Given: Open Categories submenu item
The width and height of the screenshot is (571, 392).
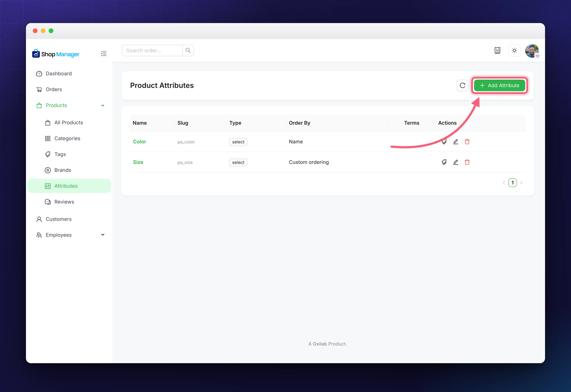Looking at the screenshot, I should 69,139.
